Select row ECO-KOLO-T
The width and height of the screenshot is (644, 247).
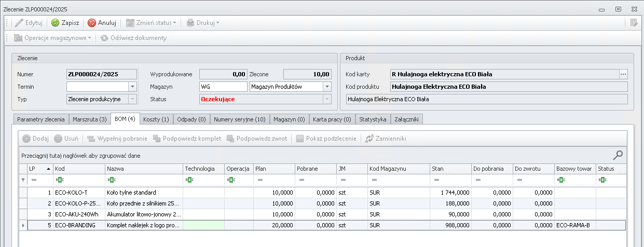[x=322, y=193]
